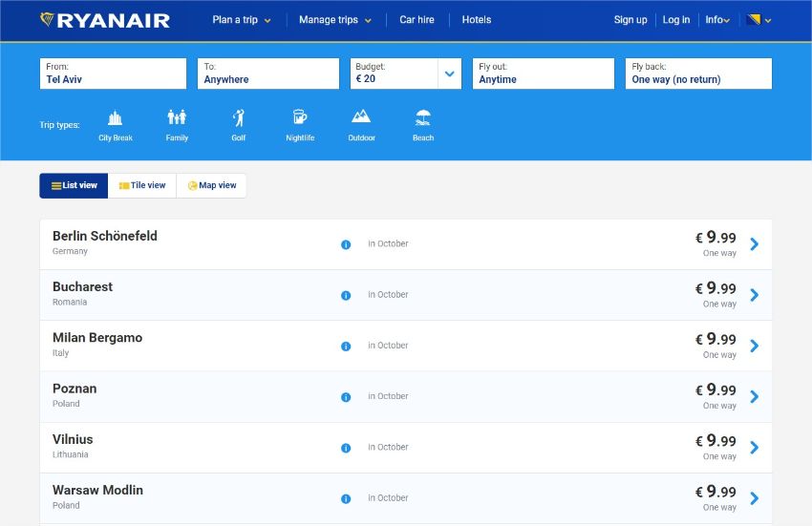Expand the Info menu
The width and height of the screenshot is (812, 526).
coord(717,20)
